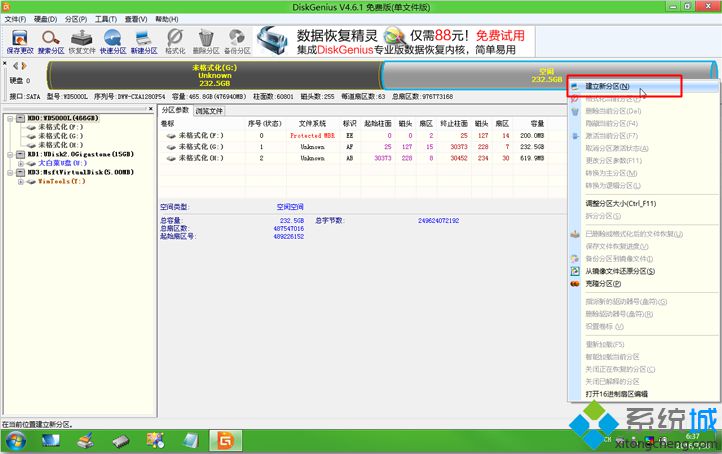Click the 快速分区 quick partition icon

point(113,42)
